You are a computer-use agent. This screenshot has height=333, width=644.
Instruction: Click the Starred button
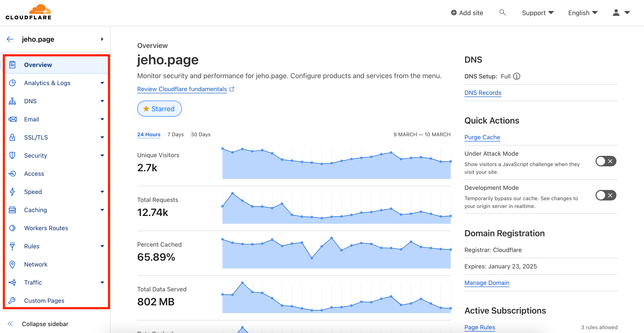pyautogui.click(x=159, y=109)
